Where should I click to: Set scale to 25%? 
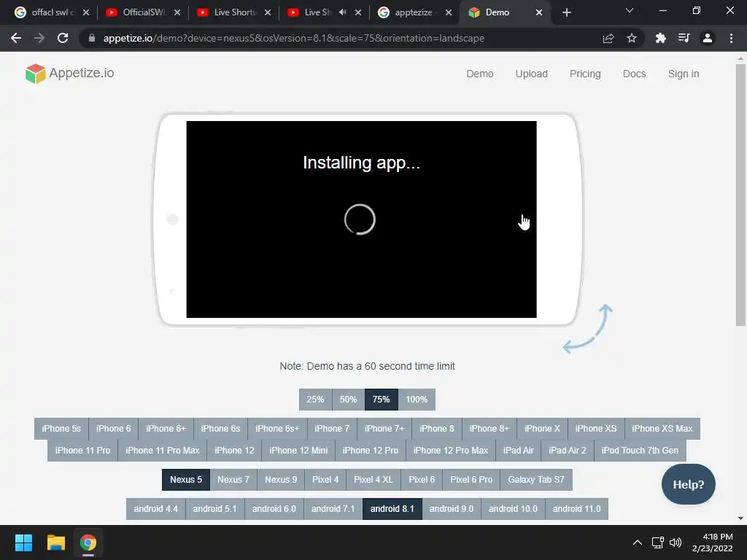[x=315, y=400]
